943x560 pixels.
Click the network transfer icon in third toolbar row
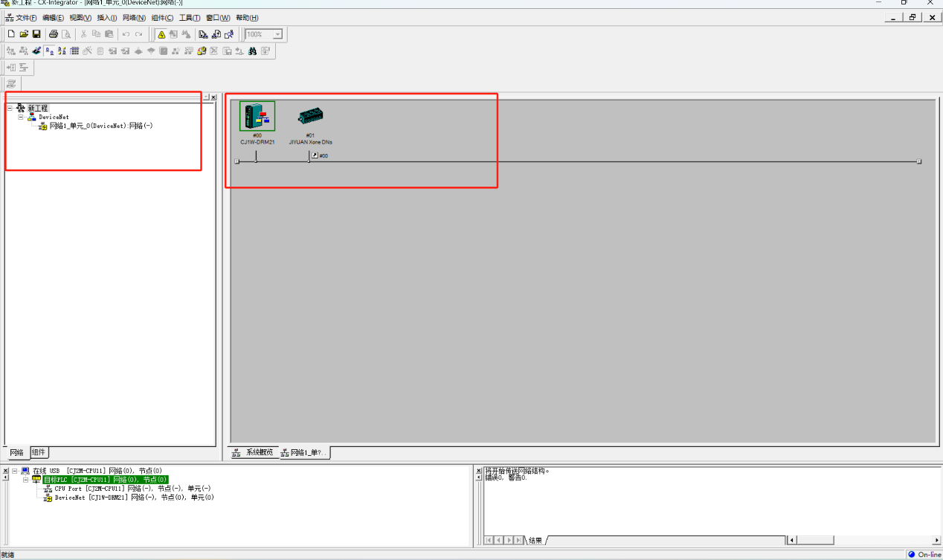[10, 68]
